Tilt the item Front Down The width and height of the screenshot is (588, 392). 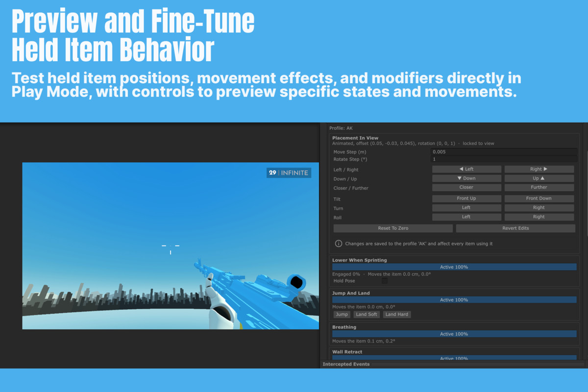539,198
